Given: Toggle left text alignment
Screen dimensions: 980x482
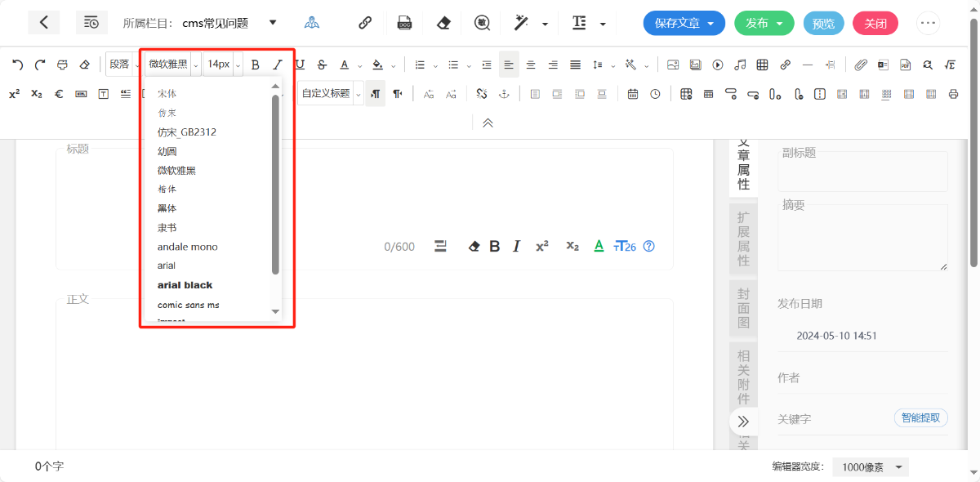Looking at the screenshot, I should click(x=509, y=65).
